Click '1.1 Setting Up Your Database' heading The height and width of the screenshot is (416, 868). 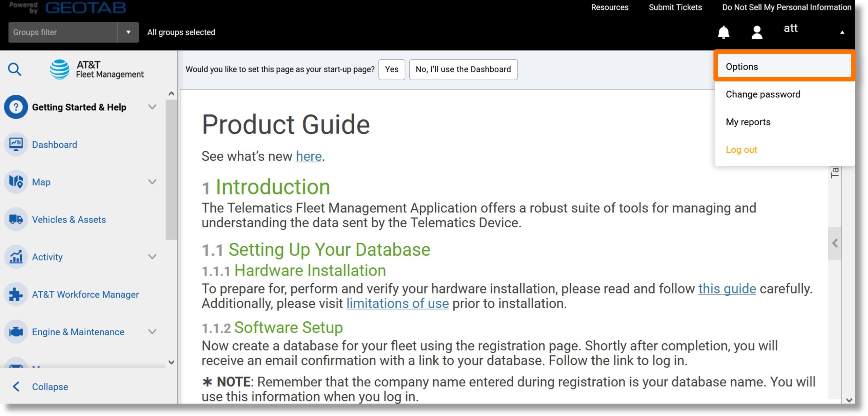pos(316,250)
